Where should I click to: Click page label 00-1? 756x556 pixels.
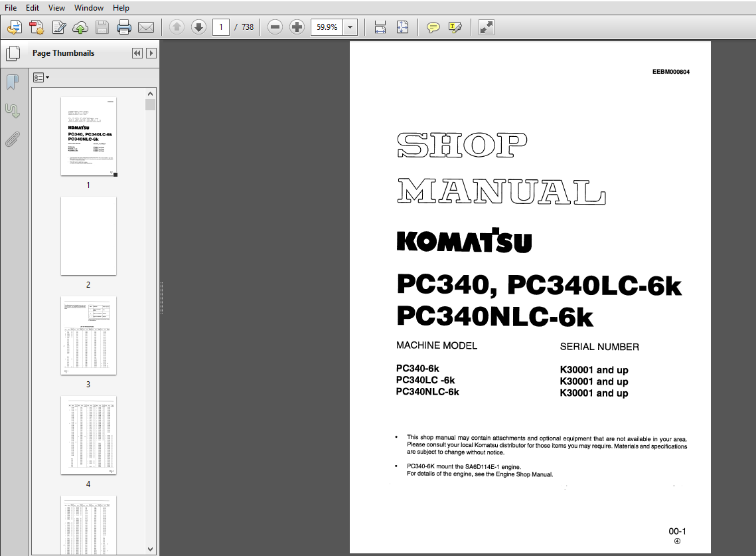(677, 531)
